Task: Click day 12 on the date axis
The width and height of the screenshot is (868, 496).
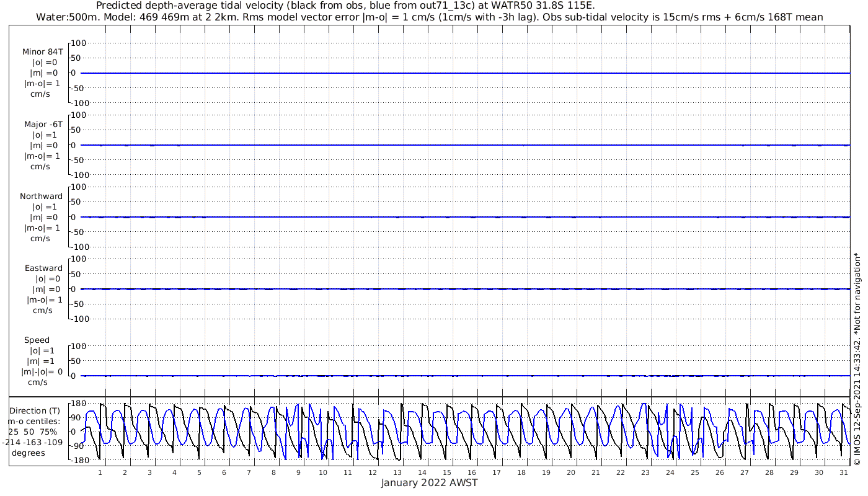Action: point(373,472)
